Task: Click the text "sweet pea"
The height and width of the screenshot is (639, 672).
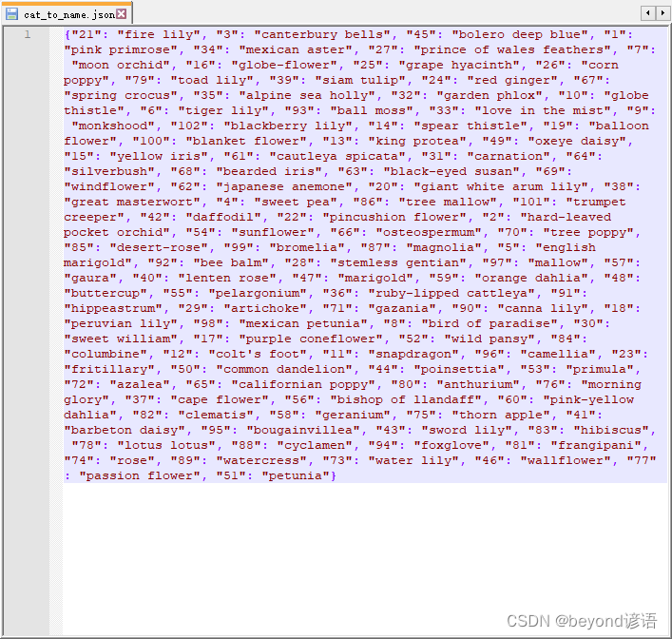Action: tap(296, 202)
